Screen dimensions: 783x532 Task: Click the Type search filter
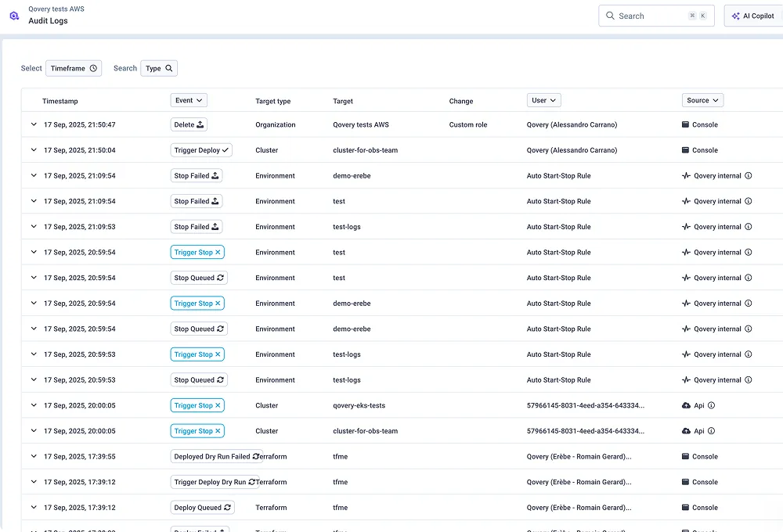coord(159,68)
